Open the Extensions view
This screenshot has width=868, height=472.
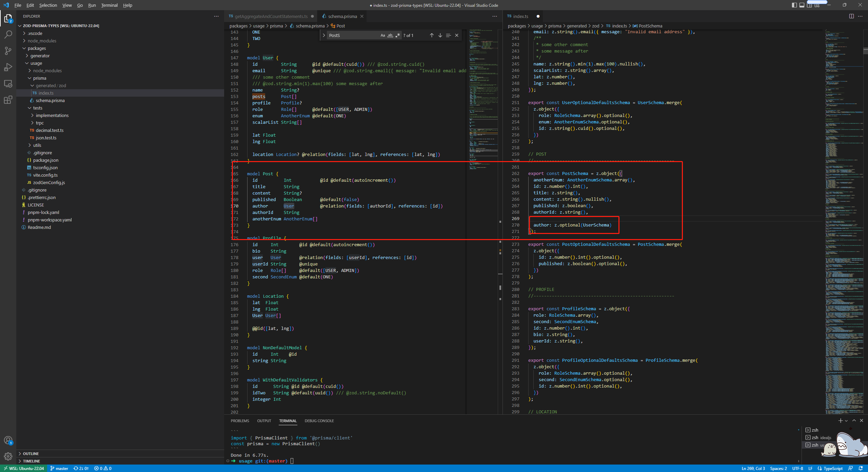8,100
